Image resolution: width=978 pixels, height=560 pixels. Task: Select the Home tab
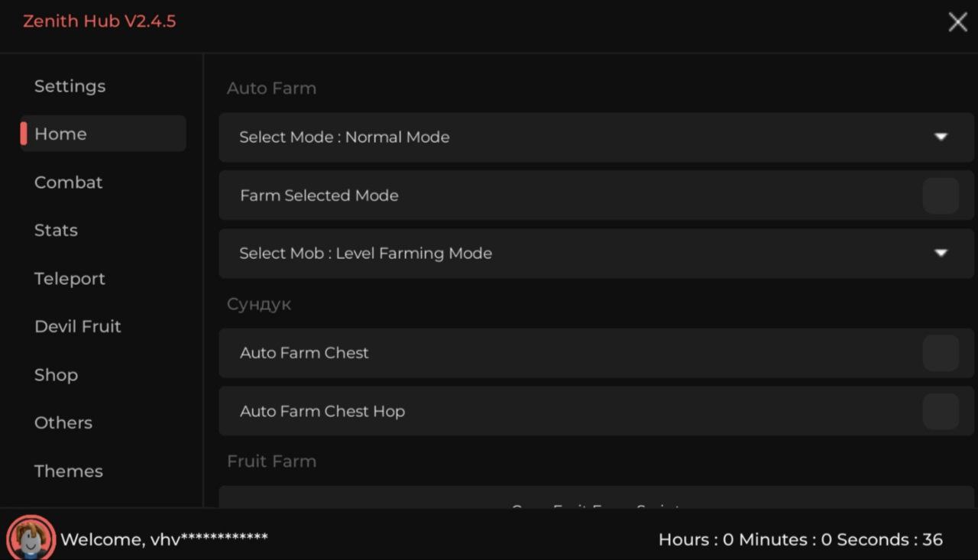click(61, 134)
